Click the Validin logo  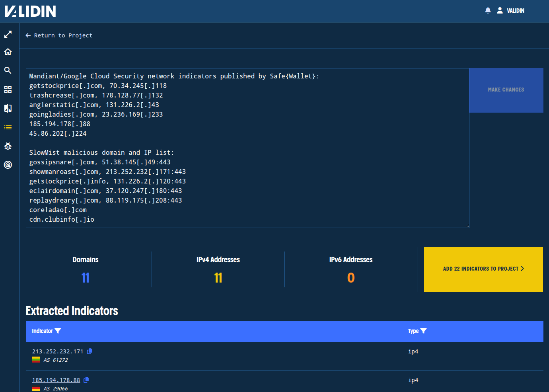click(30, 11)
